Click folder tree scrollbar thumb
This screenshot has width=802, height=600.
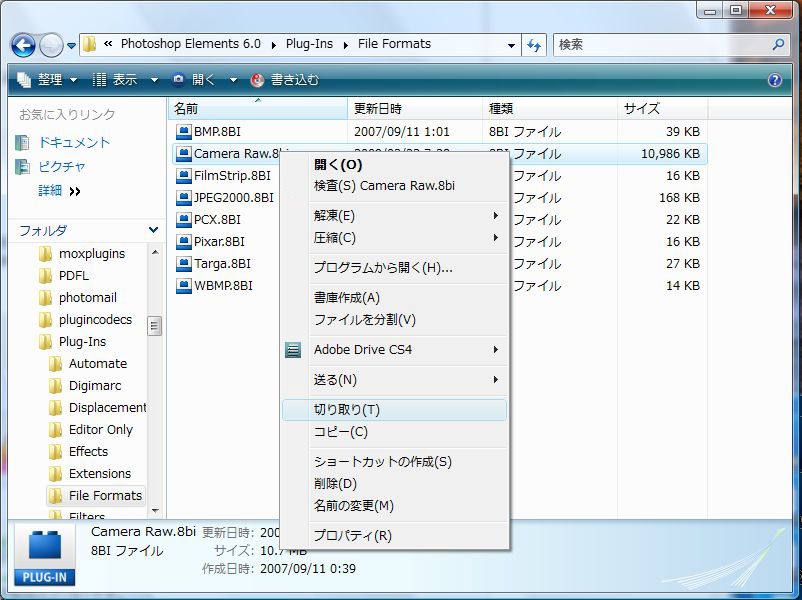coord(154,326)
